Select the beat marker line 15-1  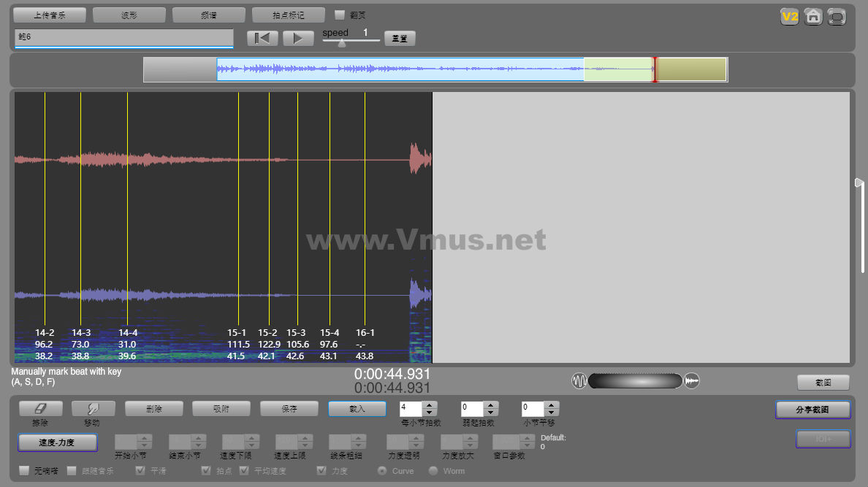coord(239,210)
